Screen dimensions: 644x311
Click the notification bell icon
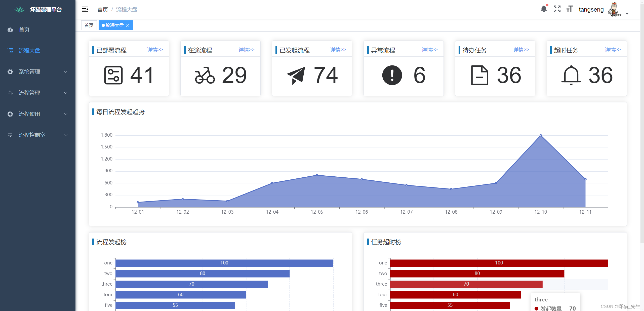[544, 9]
